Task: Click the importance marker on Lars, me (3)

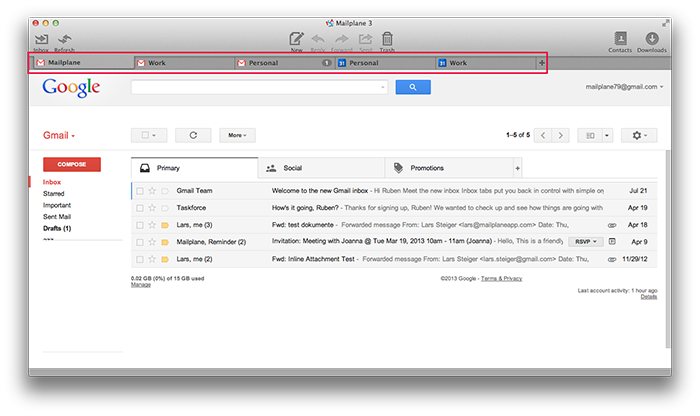Action: (x=165, y=225)
